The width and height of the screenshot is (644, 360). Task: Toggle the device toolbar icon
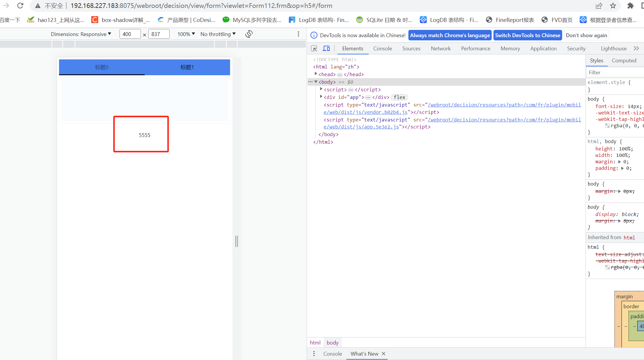coord(326,48)
